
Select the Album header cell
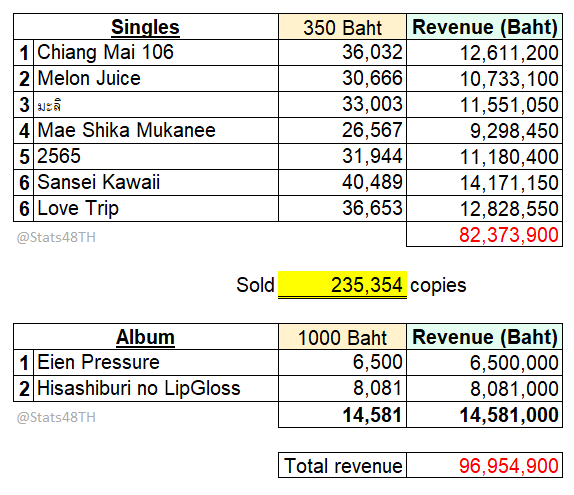tap(146, 336)
